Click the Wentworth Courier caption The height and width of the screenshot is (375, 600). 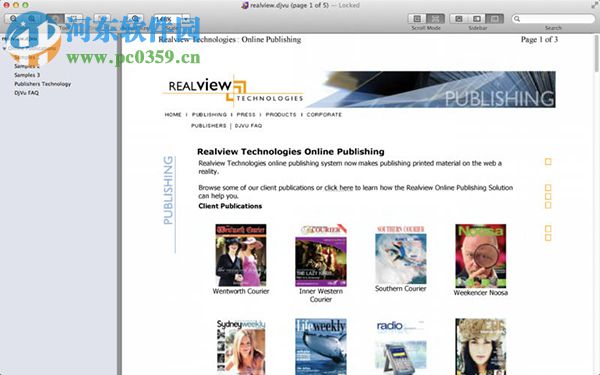pyautogui.click(x=241, y=291)
